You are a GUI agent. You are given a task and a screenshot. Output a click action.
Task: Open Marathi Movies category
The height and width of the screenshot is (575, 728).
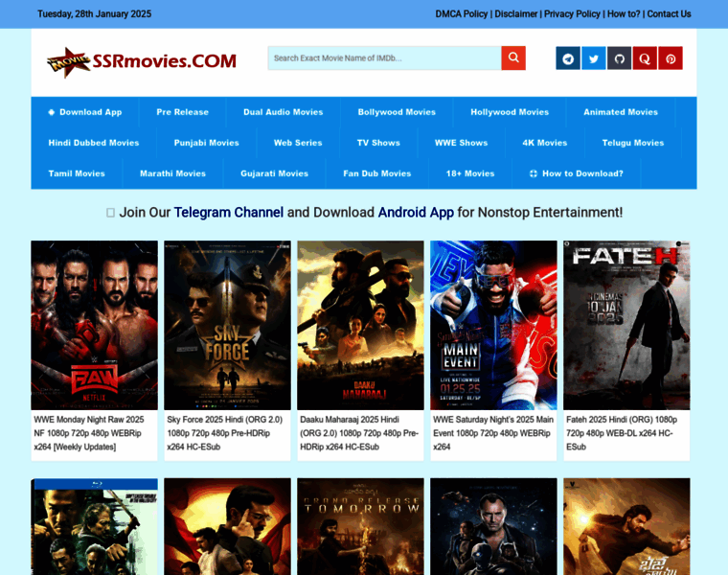point(172,173)
